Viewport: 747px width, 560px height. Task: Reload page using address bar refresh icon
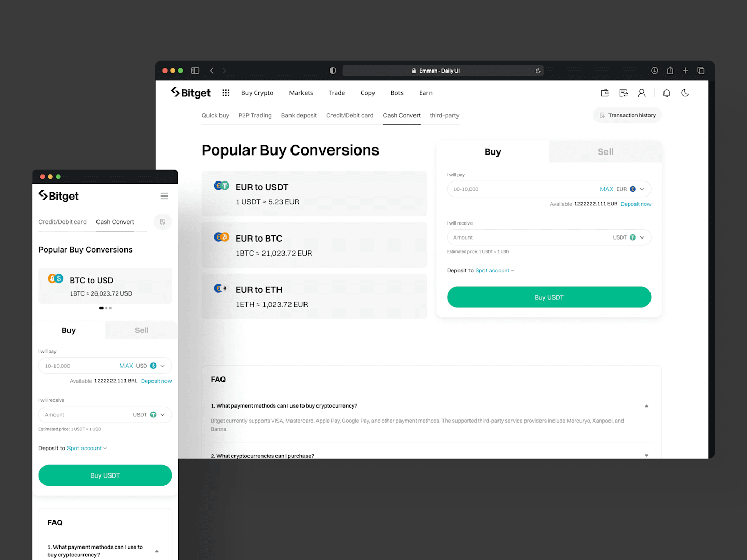pos(538,71)
